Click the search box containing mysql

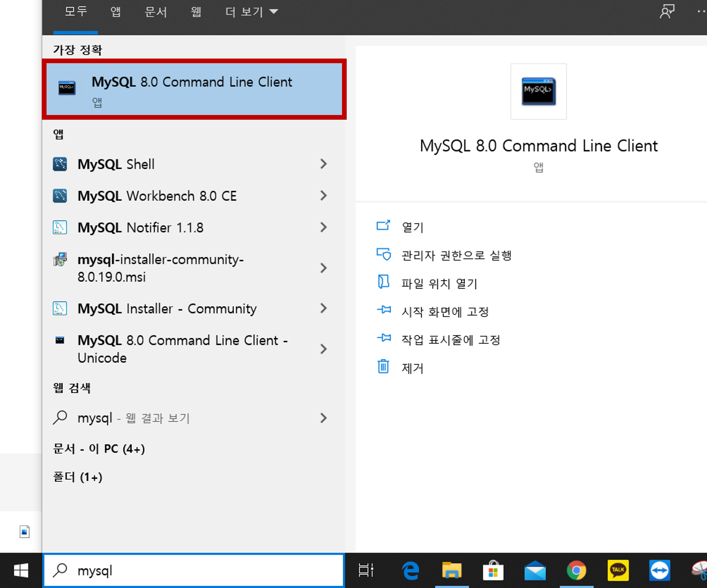(x=193, y=570)
